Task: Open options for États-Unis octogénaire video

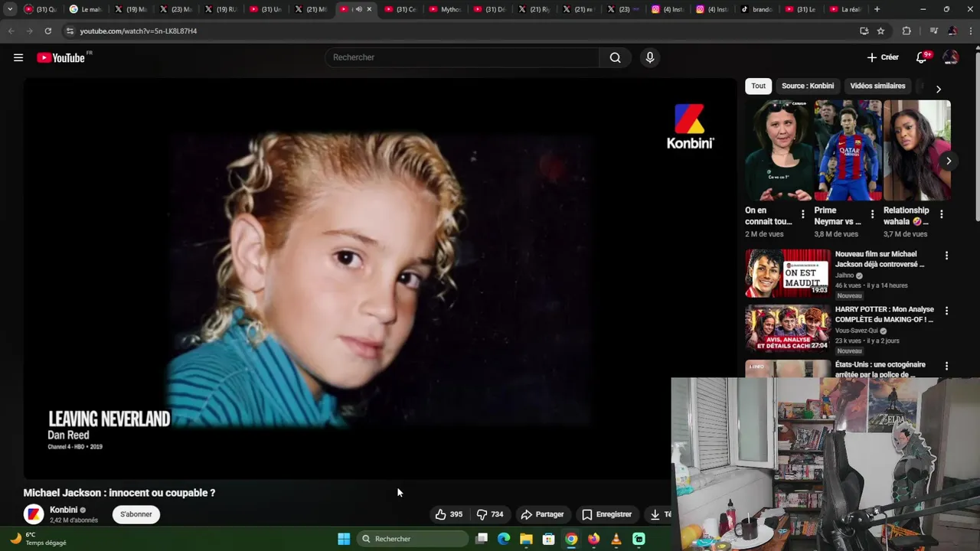Action: pos(946,366)
